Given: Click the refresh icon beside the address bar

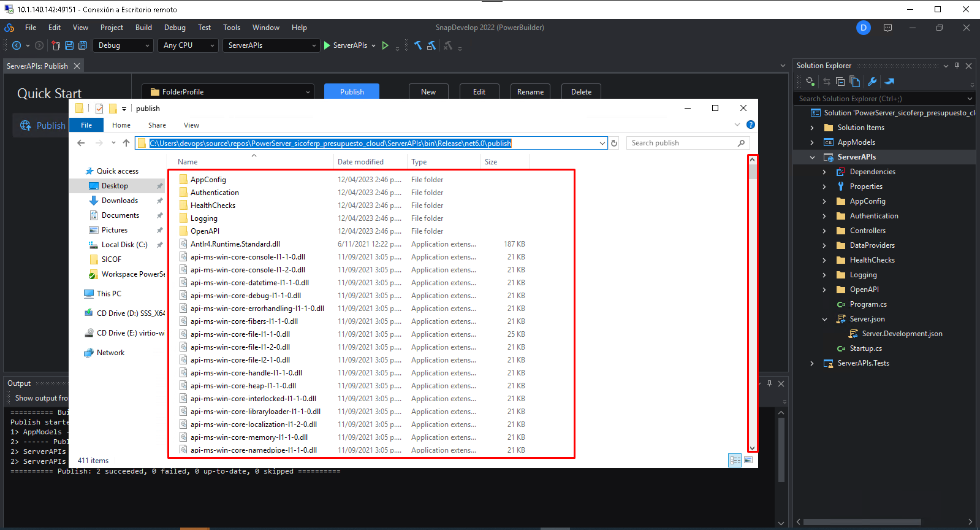Looking at the screenshot, I should coord(614,143).
